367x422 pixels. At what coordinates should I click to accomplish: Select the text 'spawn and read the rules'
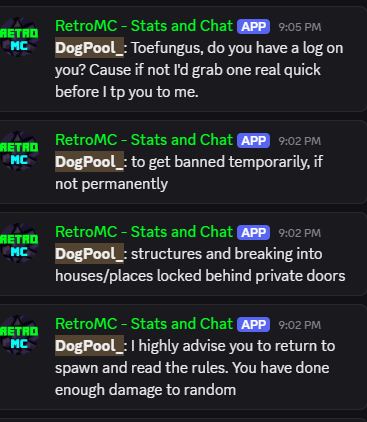click(142, 368)
